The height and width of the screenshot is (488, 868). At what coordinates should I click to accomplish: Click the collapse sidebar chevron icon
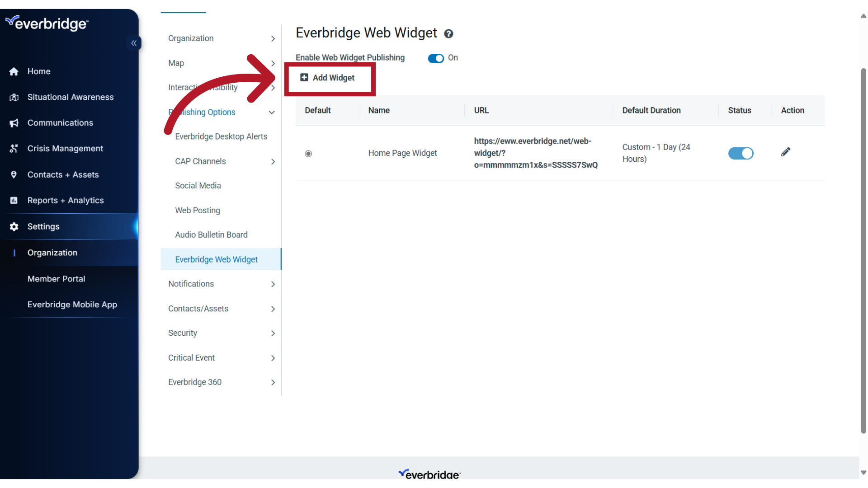pyautogui.click(x=133, y=43)
